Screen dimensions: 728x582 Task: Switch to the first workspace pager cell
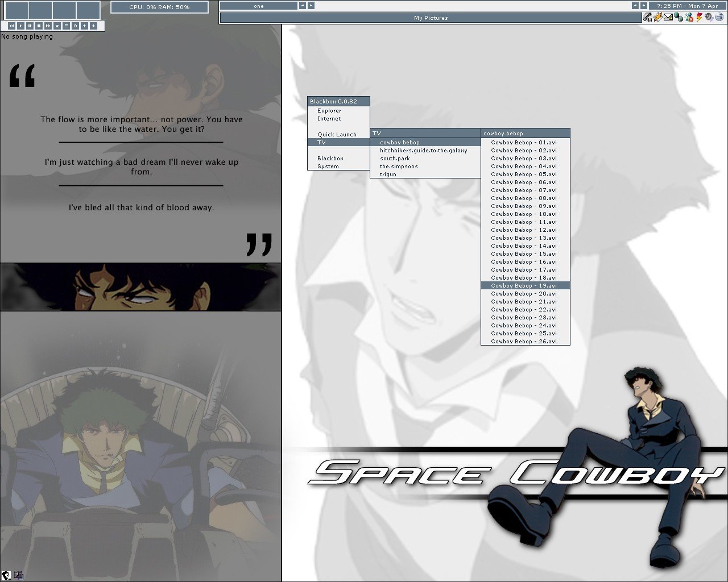[16, 10]
